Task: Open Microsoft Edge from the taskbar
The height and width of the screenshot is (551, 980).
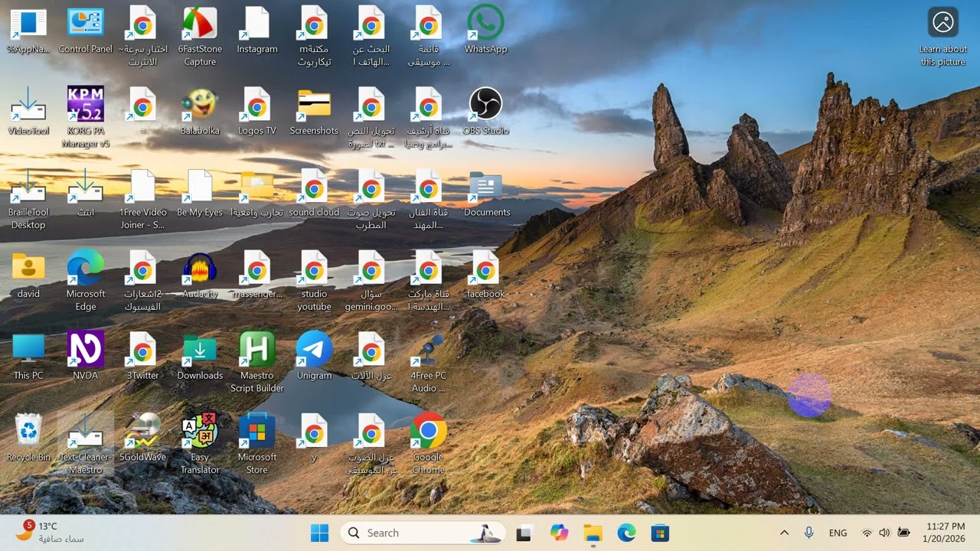Action: [x=627, y=533]
